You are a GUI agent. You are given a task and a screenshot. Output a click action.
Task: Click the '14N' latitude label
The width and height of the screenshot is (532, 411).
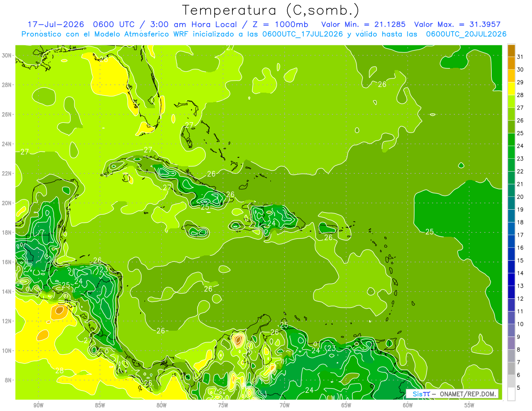[8, 291]
